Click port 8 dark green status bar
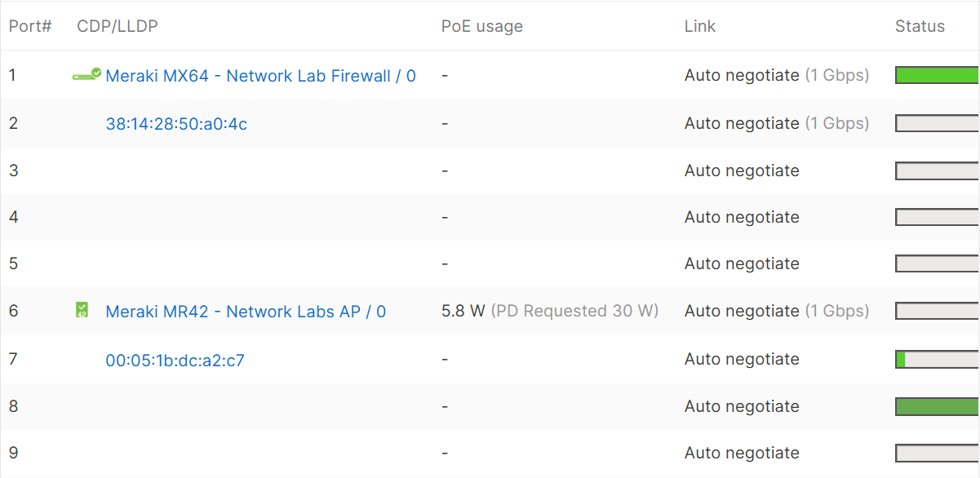Image resolution: width=980 pixels, height=478 pixels. coord(938,406)
